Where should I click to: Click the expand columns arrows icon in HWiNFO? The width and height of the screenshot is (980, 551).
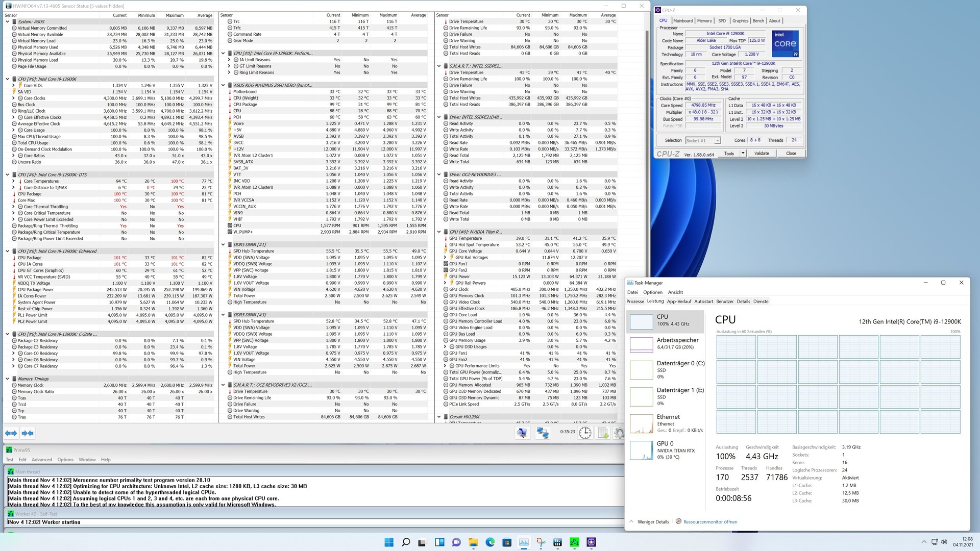click(x=11, y=433)
